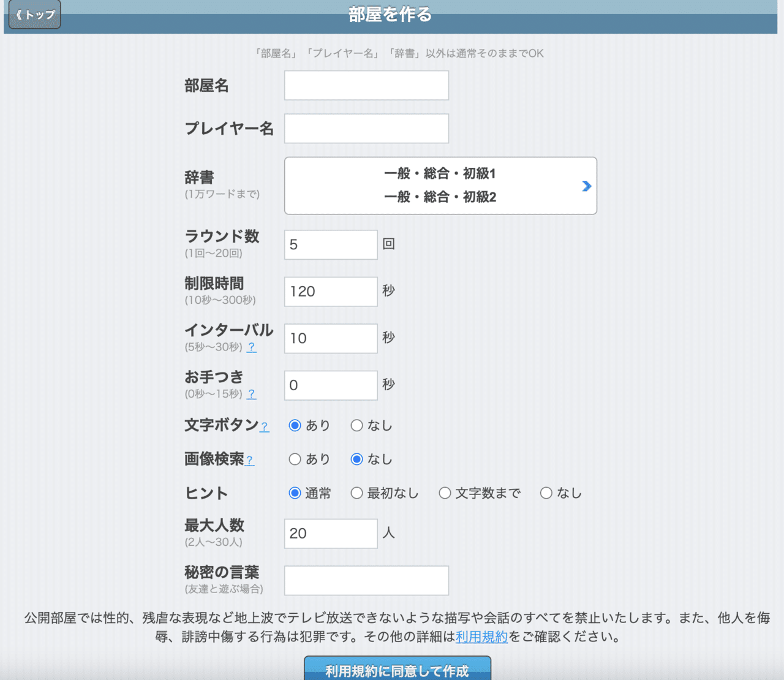
Task: Choose なし hint option
Action: [x=546, y=493]
